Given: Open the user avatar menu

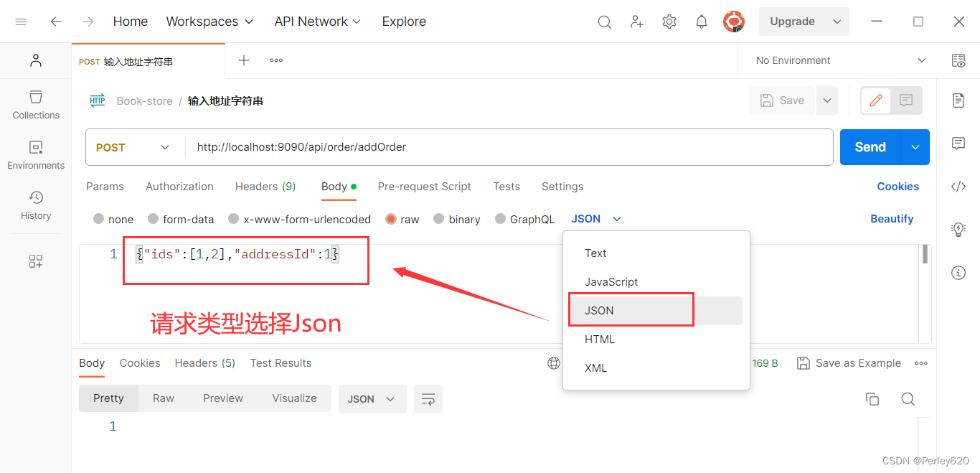Looking at the screenshot, I should pyautogui.click(x=734, y=22).
